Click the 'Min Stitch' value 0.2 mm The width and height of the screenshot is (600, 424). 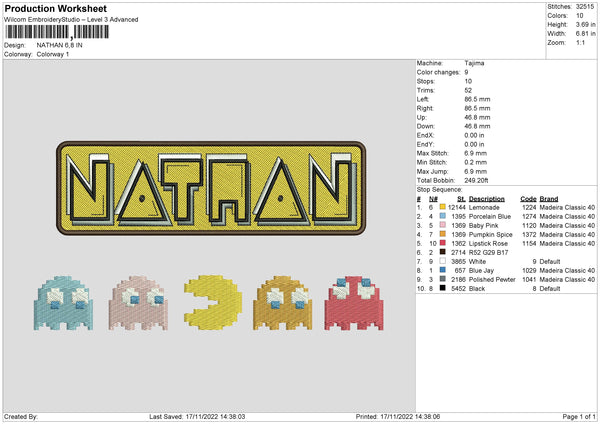476,162
